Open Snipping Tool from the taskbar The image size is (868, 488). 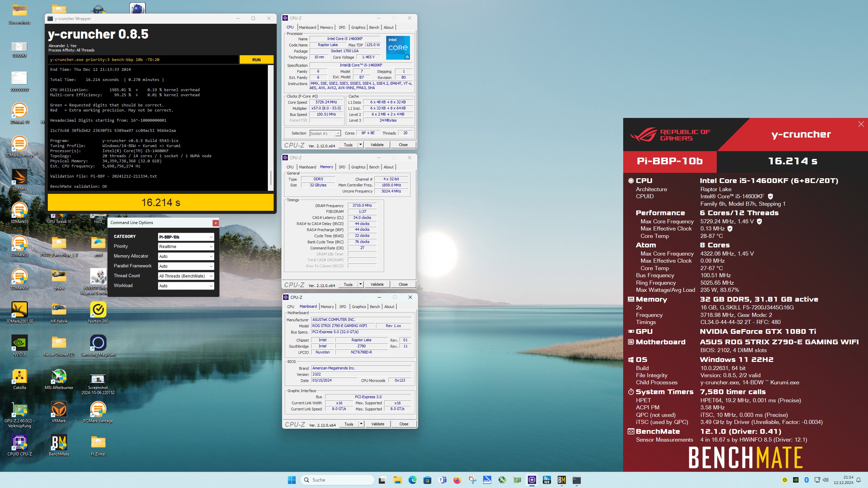pyautogui.click(x=472, y=480)
